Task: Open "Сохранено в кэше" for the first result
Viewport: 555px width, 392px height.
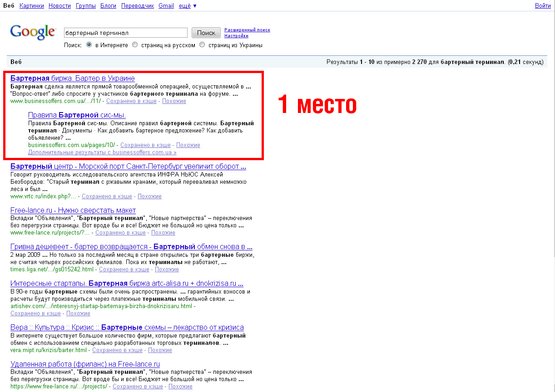Action: 131,101
